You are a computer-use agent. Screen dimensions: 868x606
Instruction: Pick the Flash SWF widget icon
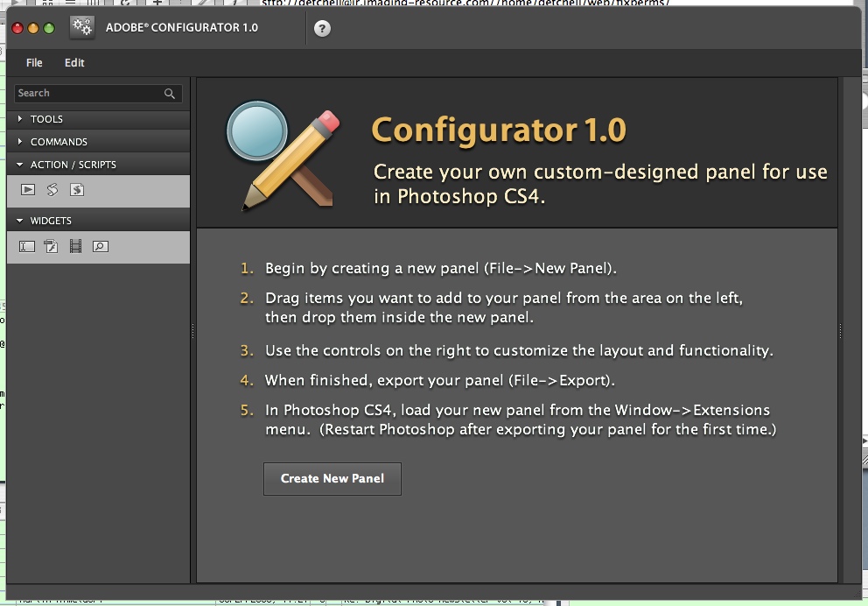(x=52, y=247)
